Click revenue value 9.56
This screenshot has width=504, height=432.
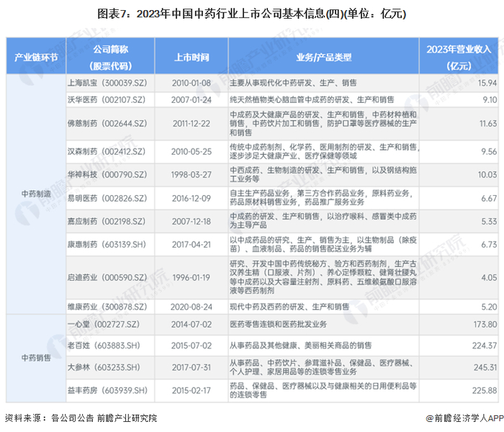click(489, 152)
